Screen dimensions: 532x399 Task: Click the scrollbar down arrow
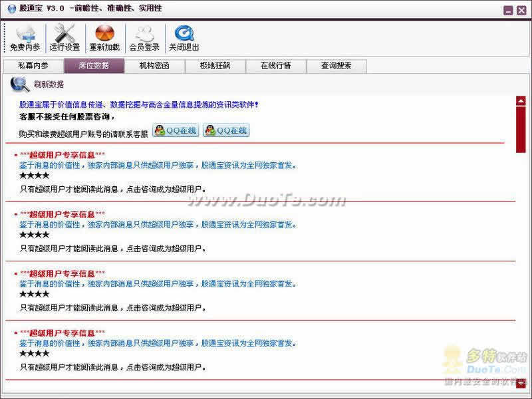[521, 384]
